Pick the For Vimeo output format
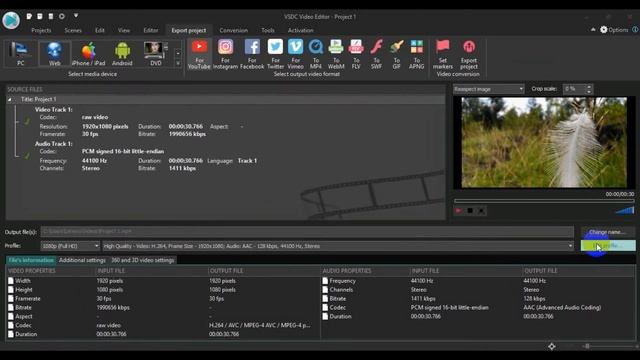640x360 pixels. 295,55
